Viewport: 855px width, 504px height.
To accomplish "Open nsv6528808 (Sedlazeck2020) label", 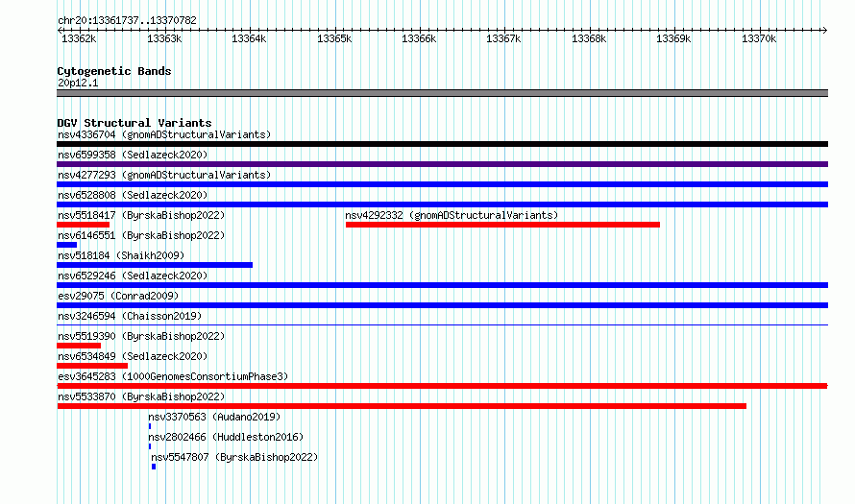I will click(133, 195).
